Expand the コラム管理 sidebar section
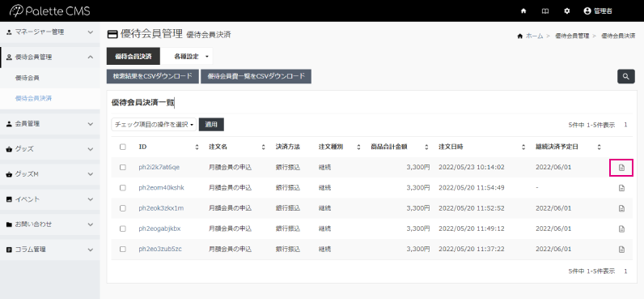Image resolution: width=644 pixels, height=299 pixels. (x=49, y=250)
